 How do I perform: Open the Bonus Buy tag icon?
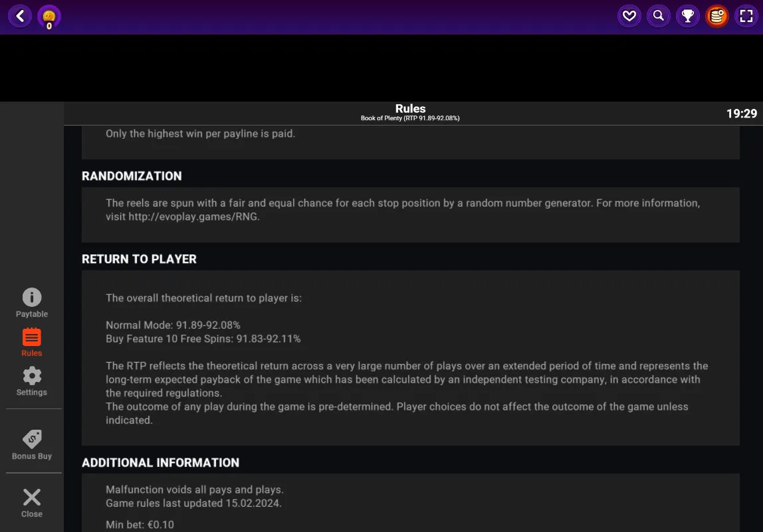coord(32,444)
